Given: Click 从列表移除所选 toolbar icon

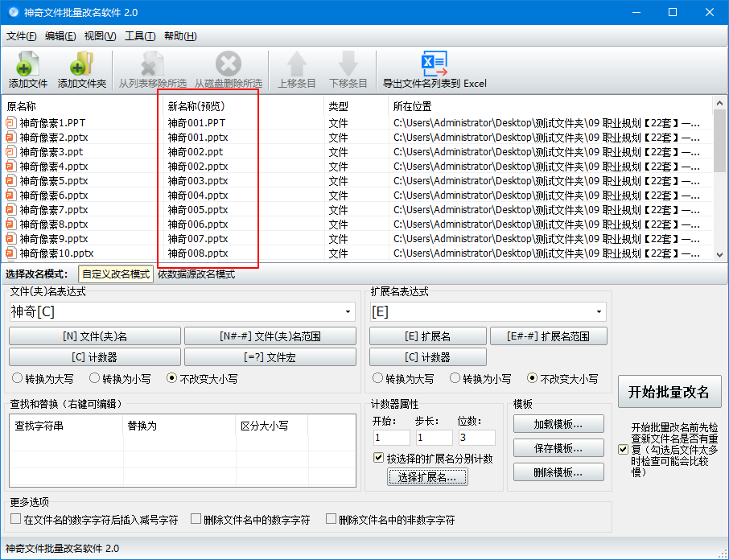Looking at the screenshot, I should coord(153,64).
